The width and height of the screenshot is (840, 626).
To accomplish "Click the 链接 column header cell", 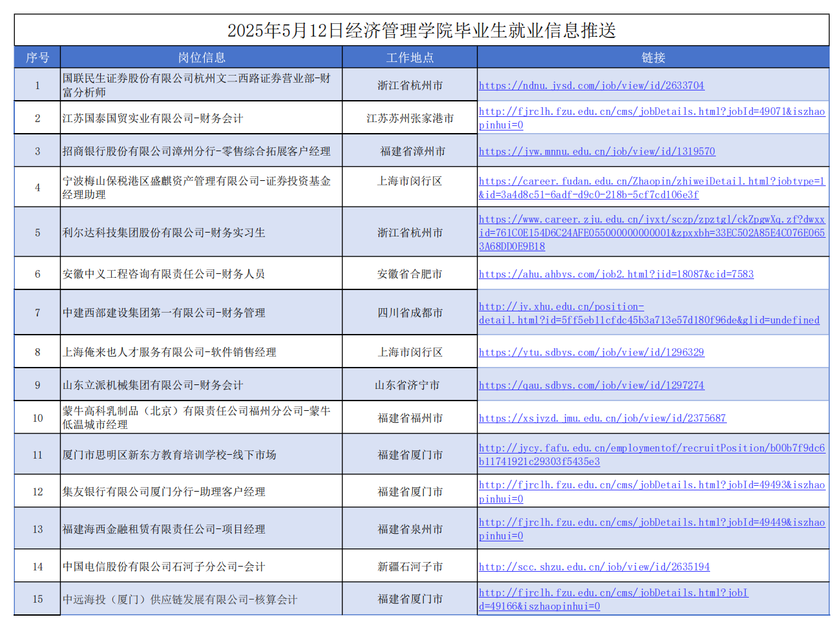I will click(653, 57).
